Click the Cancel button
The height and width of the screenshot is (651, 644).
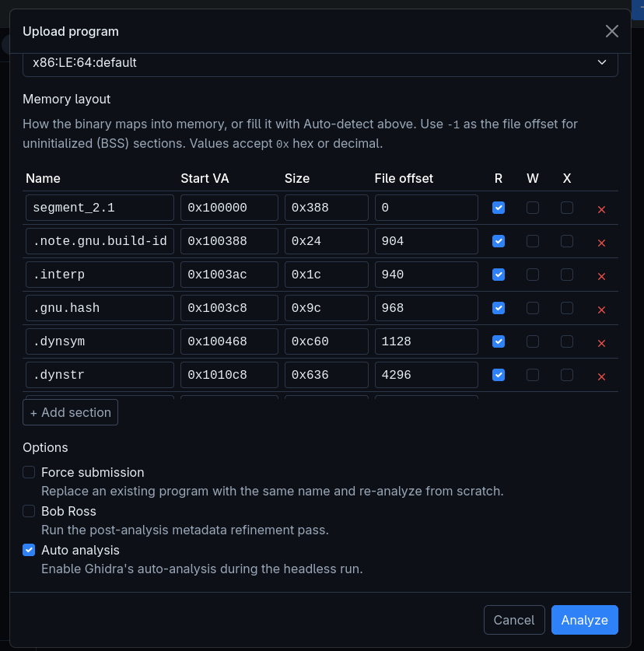(514, 620)
